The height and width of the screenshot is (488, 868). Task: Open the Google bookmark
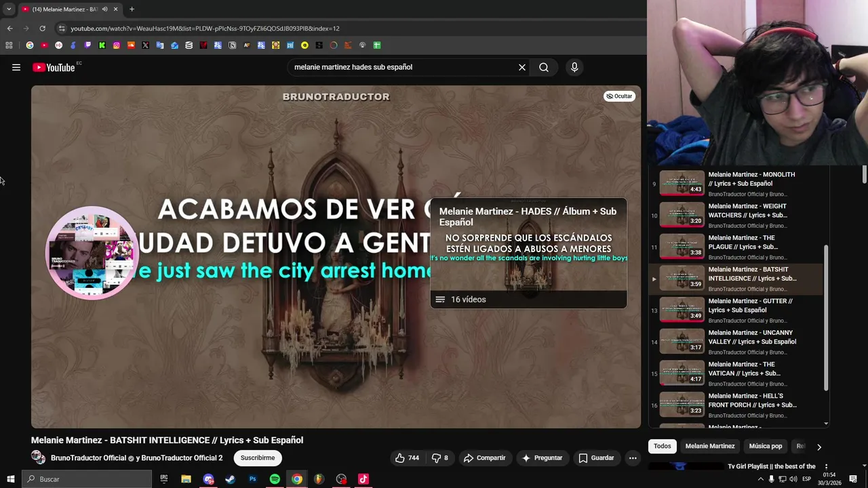[30, 45]
